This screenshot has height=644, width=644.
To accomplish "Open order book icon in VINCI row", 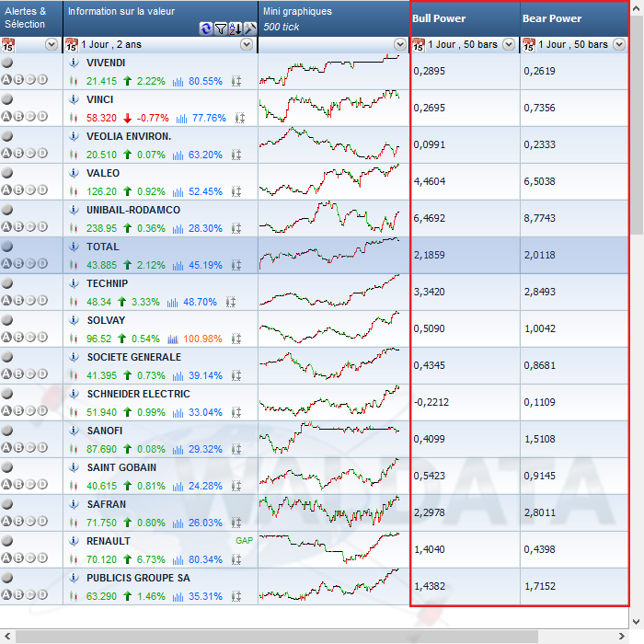I will pos(240,119).
